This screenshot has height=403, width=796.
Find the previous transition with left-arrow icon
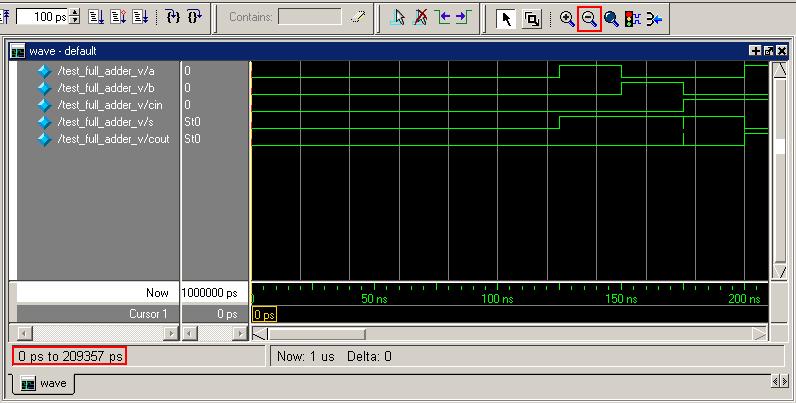[x=442, y=18]
